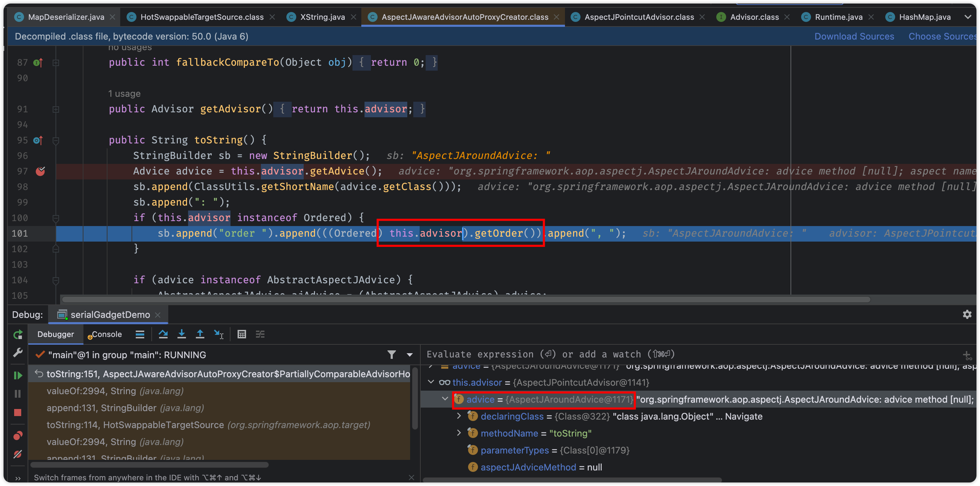
Task: Switch to the HotSwappableTargetSource.class tab
Action: pyautogui.click(x=202, y=17)
